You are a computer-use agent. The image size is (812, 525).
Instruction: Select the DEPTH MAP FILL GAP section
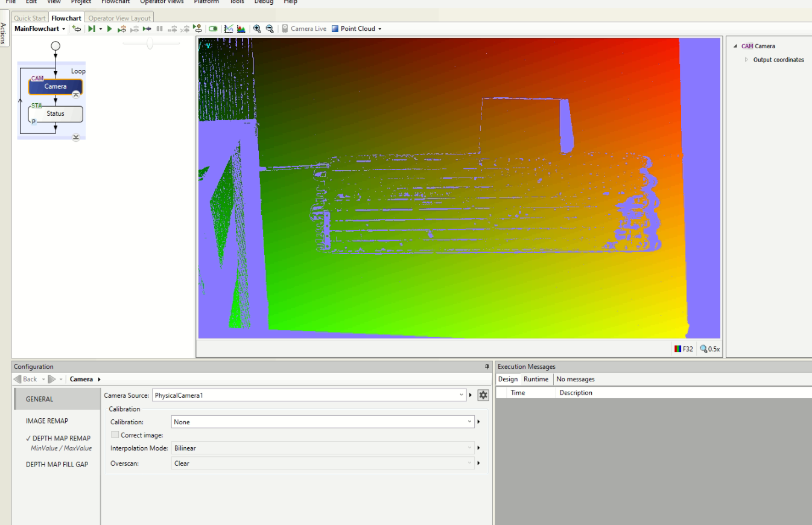(57, 465)
